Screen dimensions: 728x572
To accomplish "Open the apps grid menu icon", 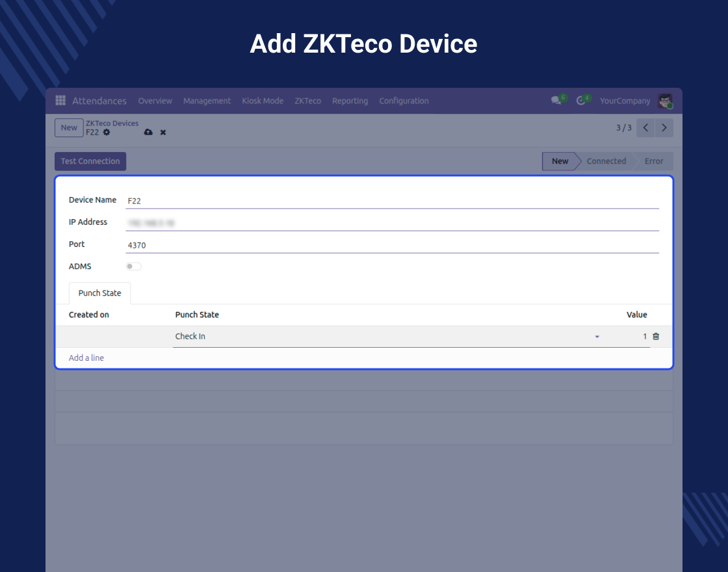I will click(x=60, y=100).
